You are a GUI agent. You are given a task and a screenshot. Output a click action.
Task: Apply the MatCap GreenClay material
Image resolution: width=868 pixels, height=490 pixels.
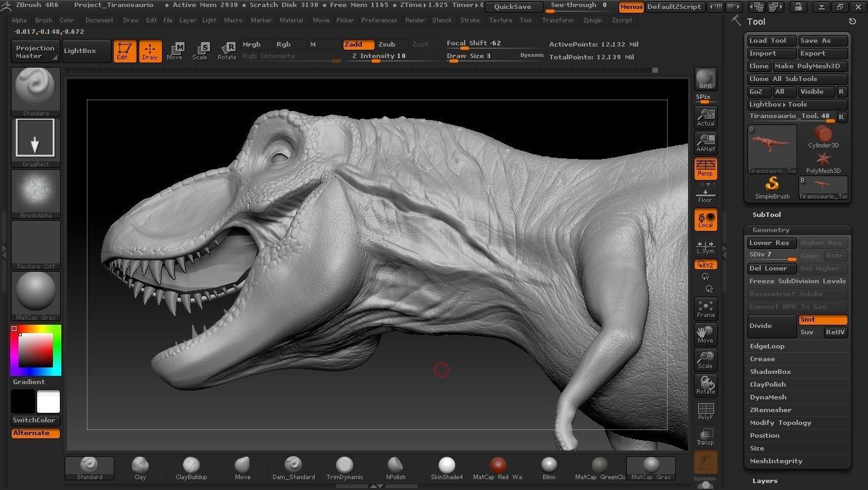pyautogui.click(x=600, y=468)
